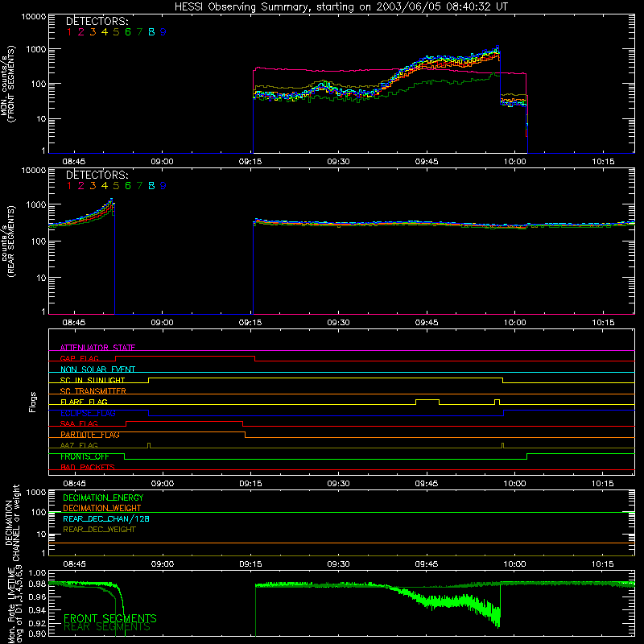Click the NON_SOLAR_EVENT flag label
The image size is (644, 644).
point(97,369)
